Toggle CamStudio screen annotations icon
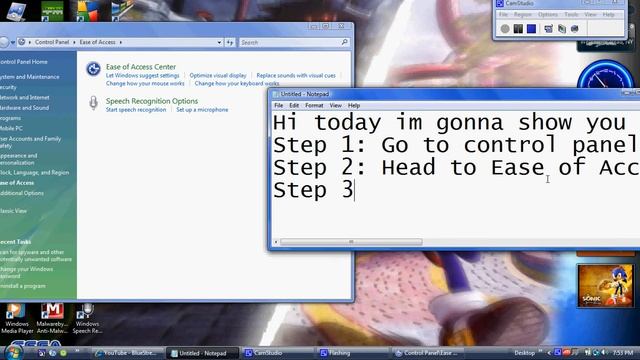The width and height of the screenshot is (640, 360). click(549, 29)
